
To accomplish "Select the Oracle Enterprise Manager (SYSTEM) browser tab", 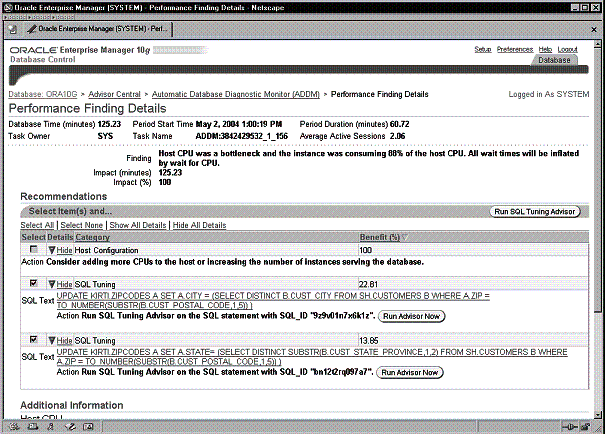I will 97,29.
